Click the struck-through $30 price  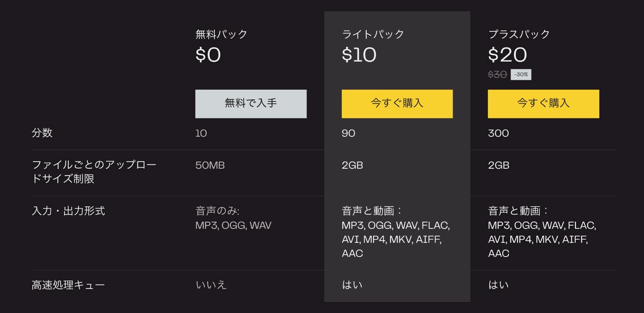click(497, 74)
